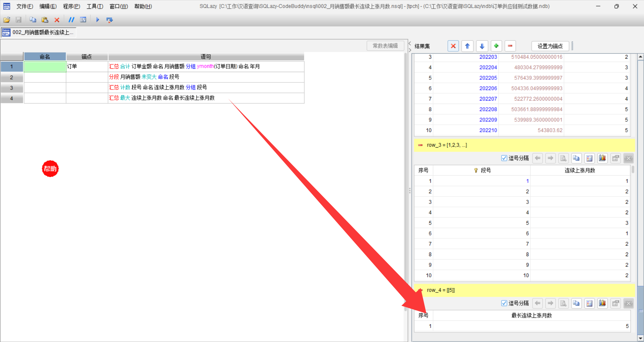The height and width of the screenshot is (342, 644).
Task: Open the 文件(F) menu
Action: coord(24,6)
